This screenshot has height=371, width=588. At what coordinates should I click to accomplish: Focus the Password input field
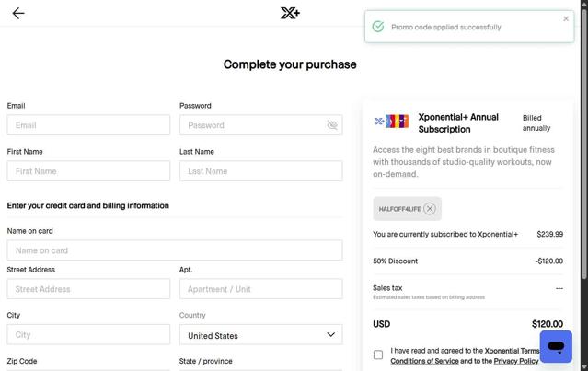[x=261, y=125]
